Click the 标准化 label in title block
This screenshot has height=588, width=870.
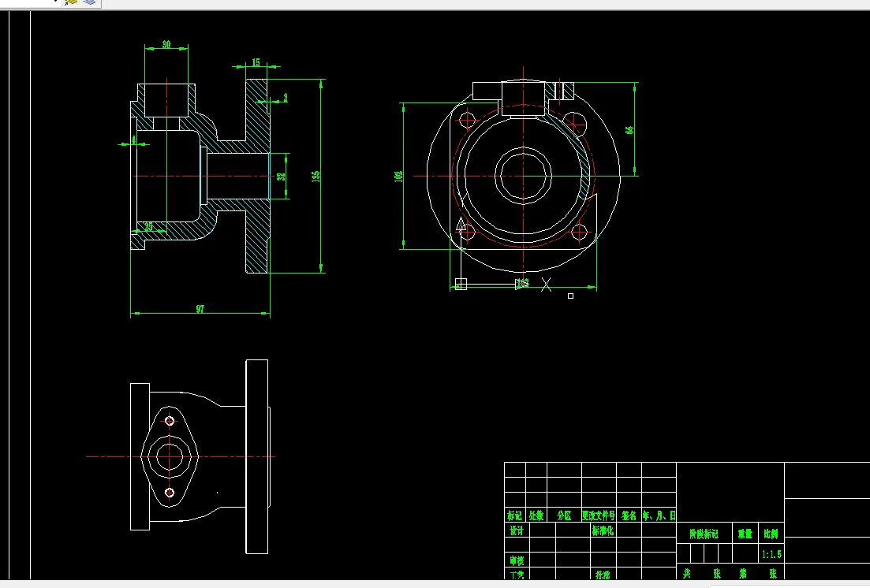pos(603,530)
